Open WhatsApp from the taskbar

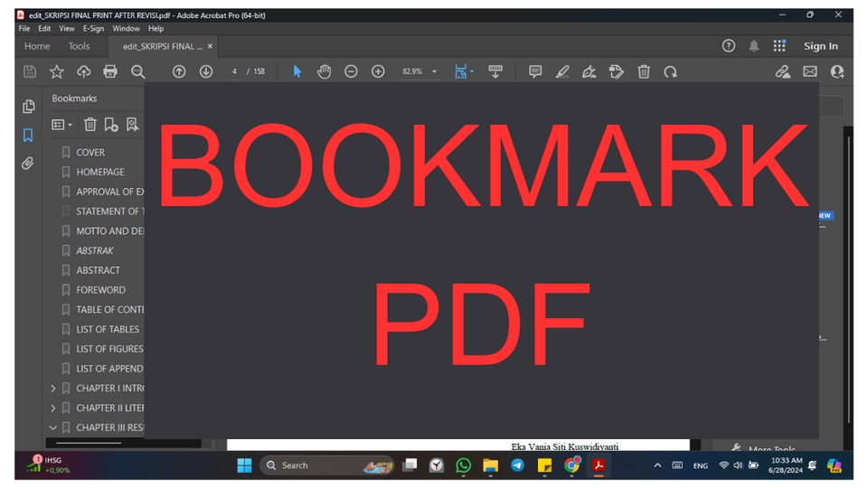coord(463,466)
